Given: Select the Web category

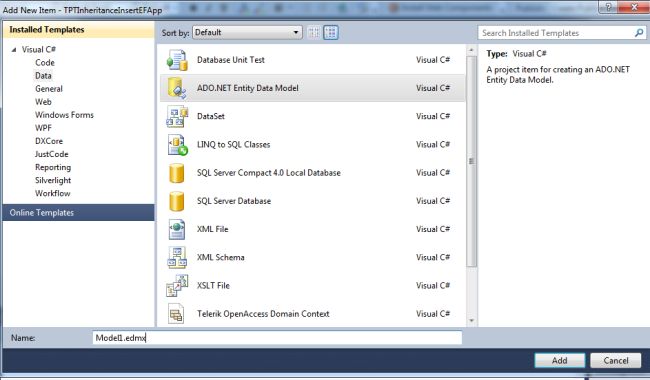Looking at the screenshot, I should click(x=43, y=102).
